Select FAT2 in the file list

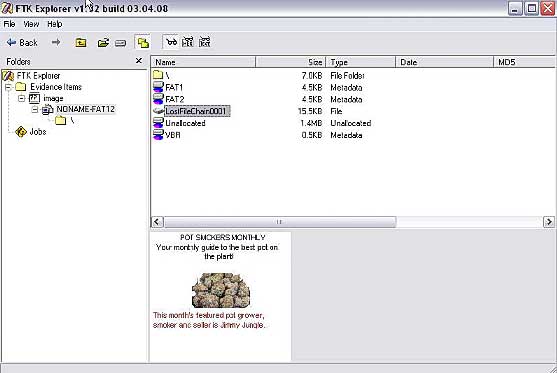pyautogui.click(x=174, y=99)
